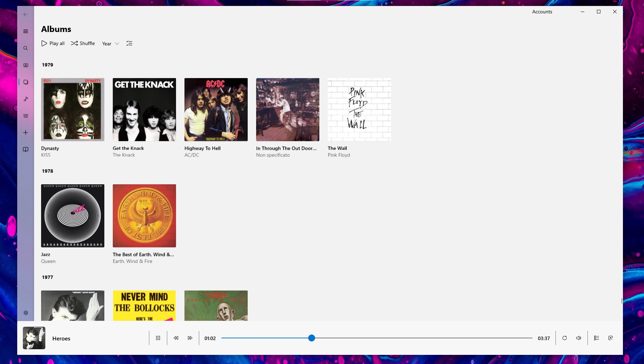
Task: Open the Songs music note icon
Action: (26, 99)
